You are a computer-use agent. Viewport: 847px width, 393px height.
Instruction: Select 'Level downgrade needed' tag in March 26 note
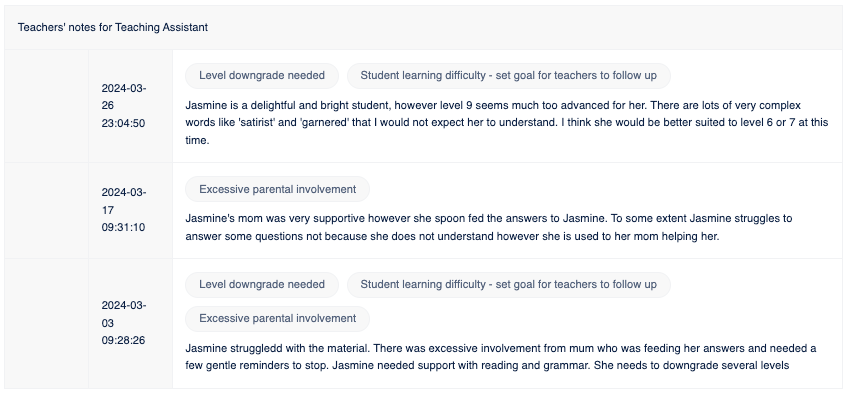click(x=262, y=76)
